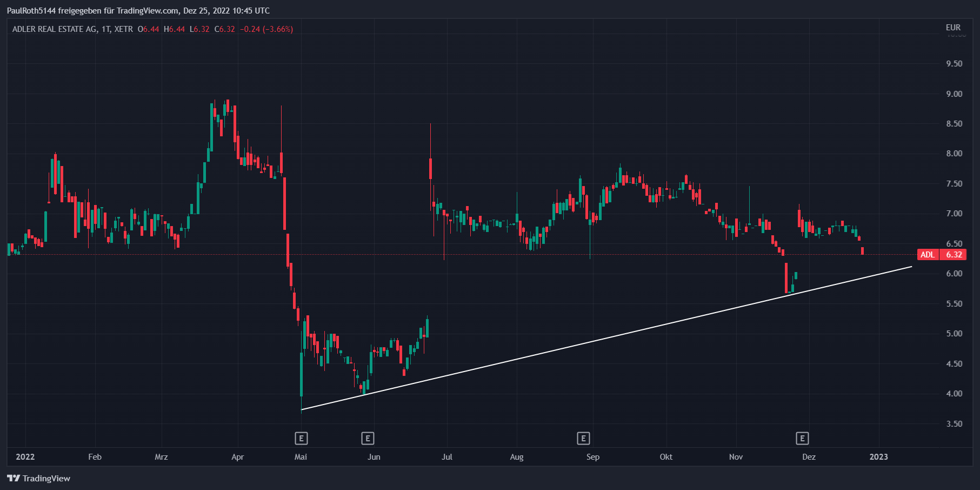Click the Aug label on time axis
The image size is (980, 490).
(517, 457)
